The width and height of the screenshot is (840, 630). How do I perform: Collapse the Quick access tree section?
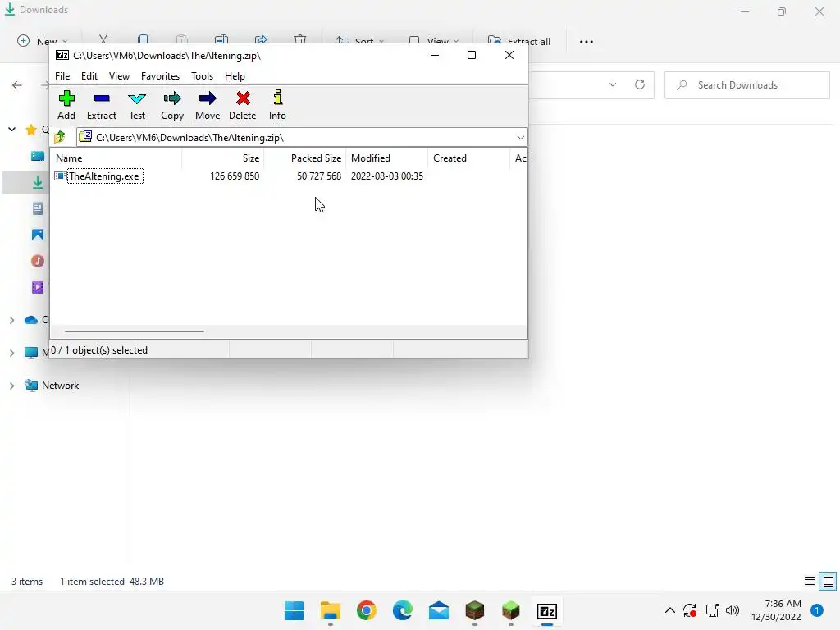click(11, 130)
